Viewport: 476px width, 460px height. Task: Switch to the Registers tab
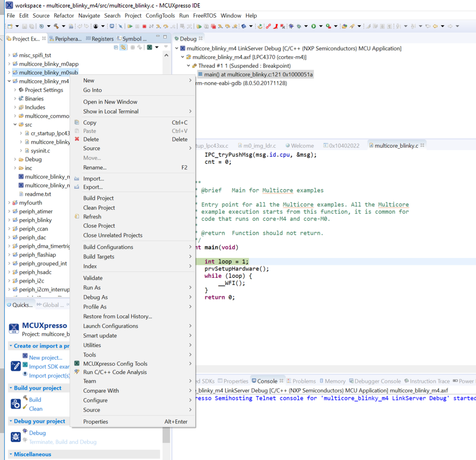[102, 39]
